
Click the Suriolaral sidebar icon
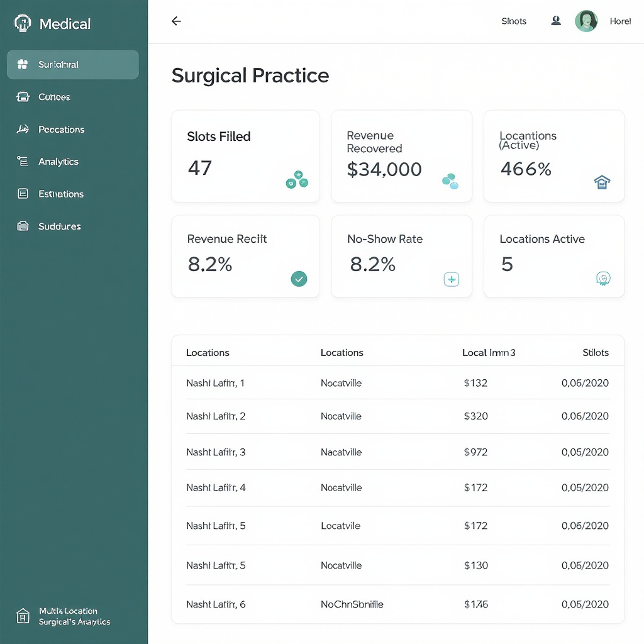coord(23,65)
